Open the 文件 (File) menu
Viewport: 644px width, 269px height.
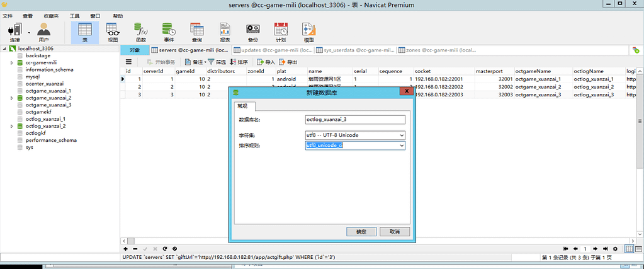[x=8, y=16]
